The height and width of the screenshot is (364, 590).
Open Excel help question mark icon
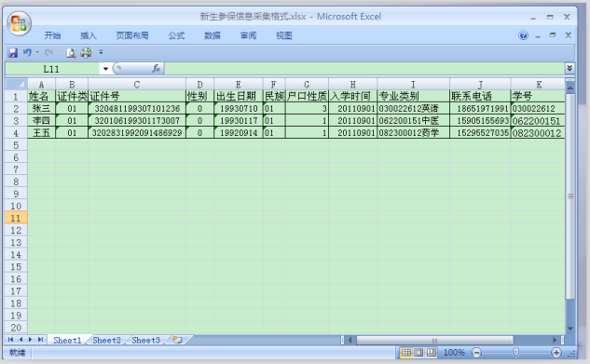523,35
